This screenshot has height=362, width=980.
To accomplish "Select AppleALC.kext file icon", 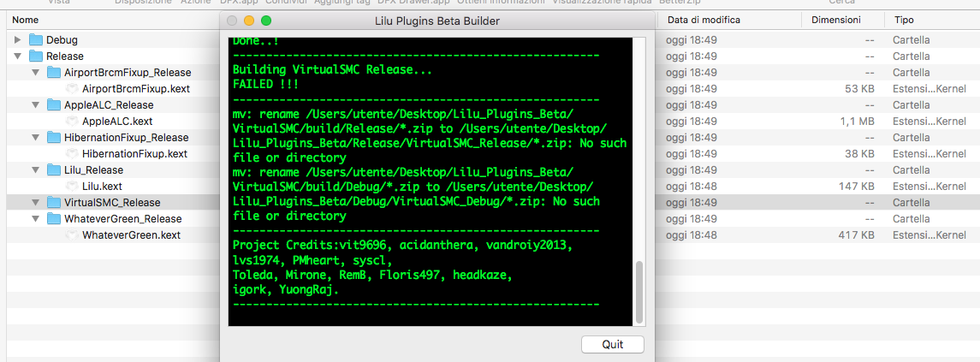I will [x=72, y=122].
